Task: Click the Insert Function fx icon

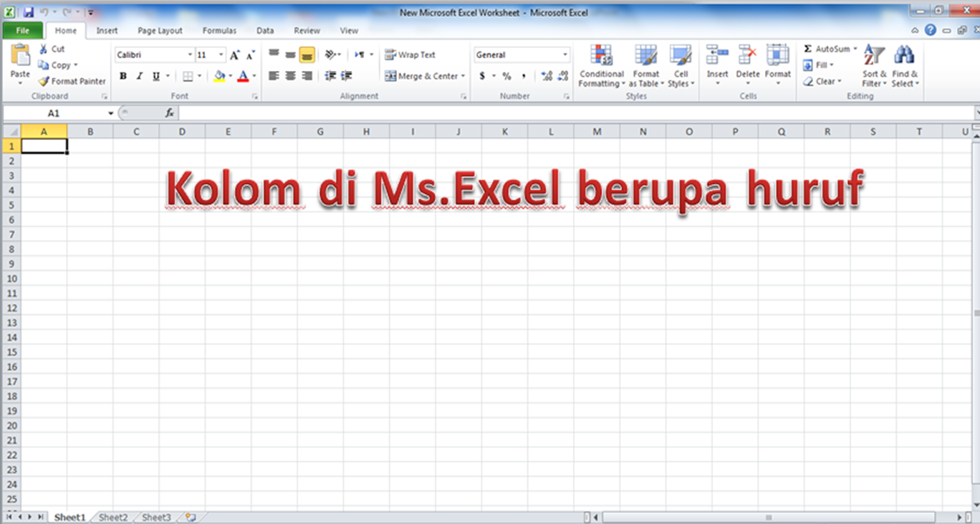Action: click(170, 113)
